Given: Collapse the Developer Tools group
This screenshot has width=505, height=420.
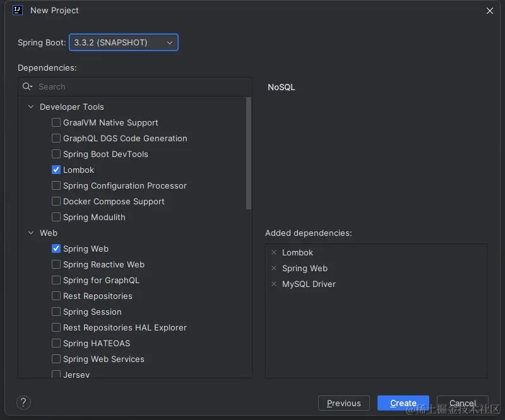Looking at the screenshot, I should pyautogui.click(x=31, y=107).
